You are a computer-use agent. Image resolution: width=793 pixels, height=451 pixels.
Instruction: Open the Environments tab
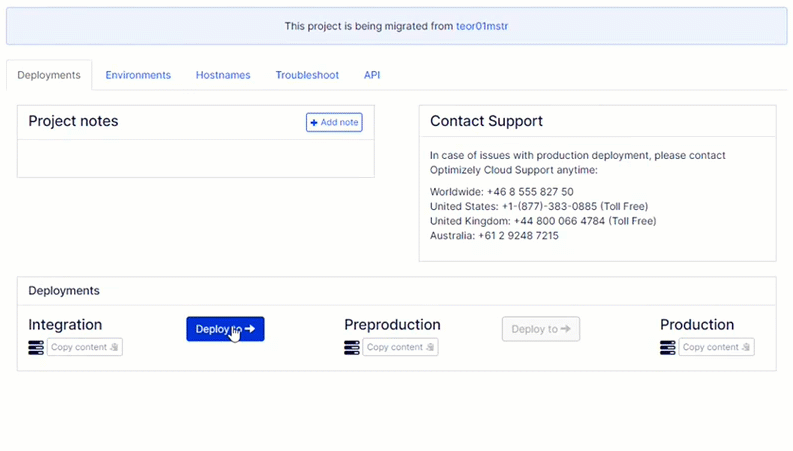(x=138, y=75)
